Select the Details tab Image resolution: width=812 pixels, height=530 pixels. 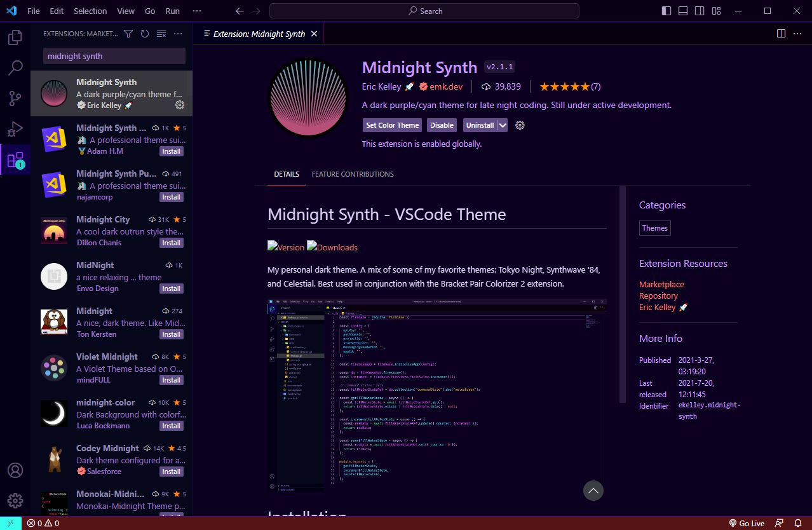(287, 174)
